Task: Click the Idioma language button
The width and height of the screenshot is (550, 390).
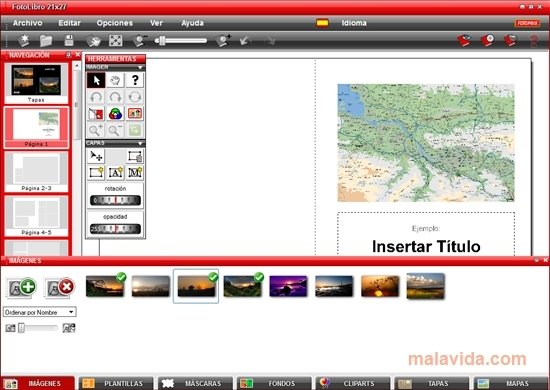Action: pos(354,23)
